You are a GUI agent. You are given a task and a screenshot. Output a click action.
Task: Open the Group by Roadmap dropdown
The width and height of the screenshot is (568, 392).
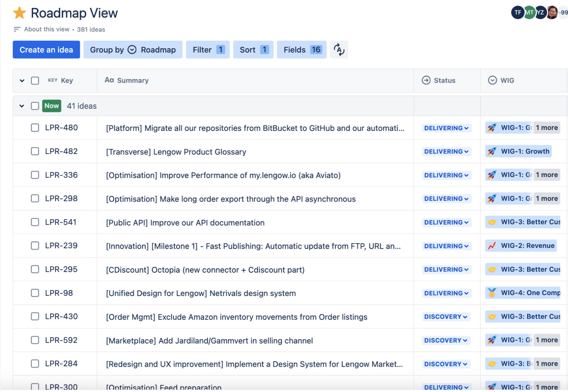click(x=133, y=49)
